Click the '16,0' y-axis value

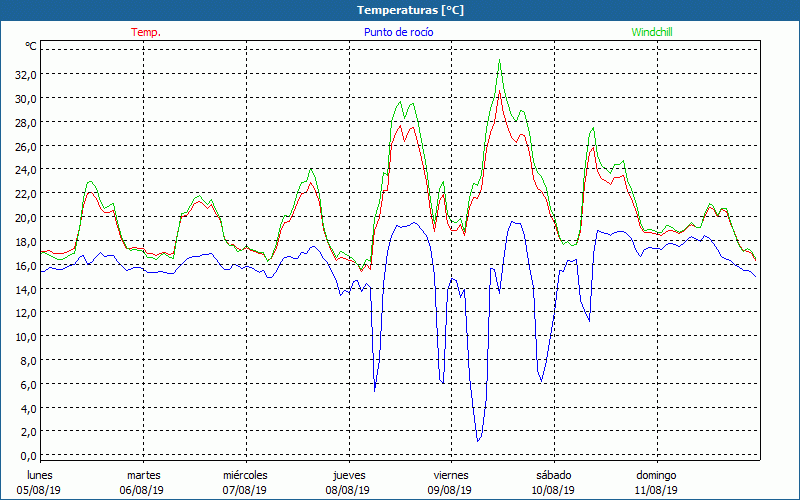[26, 265]
